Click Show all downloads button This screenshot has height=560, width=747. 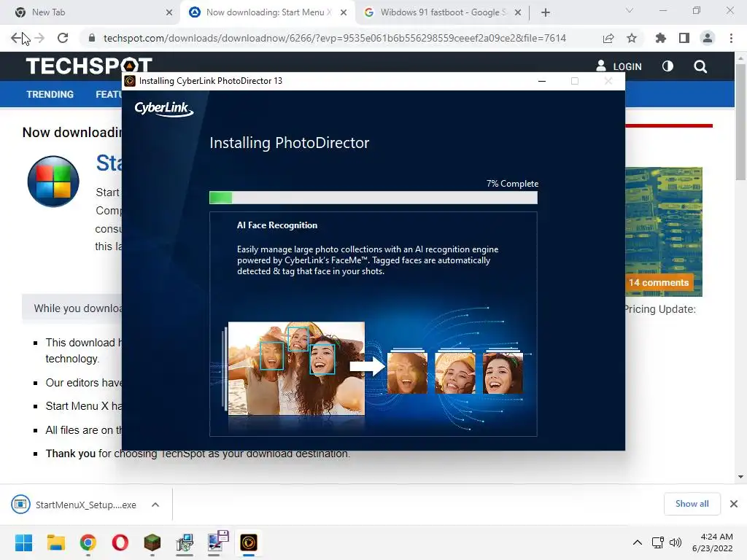692,504
